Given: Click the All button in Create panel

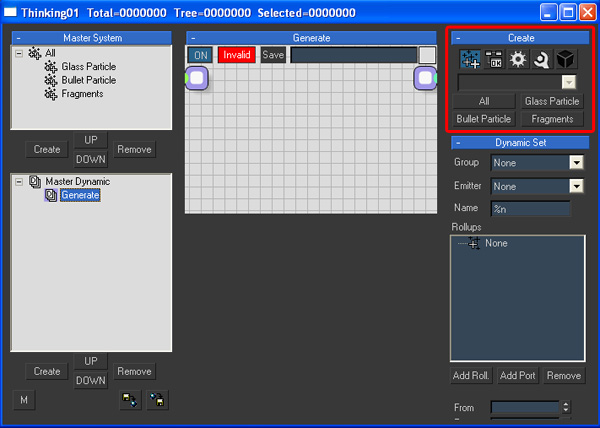Looking at the screenshot, I should (x=484, y=101).
